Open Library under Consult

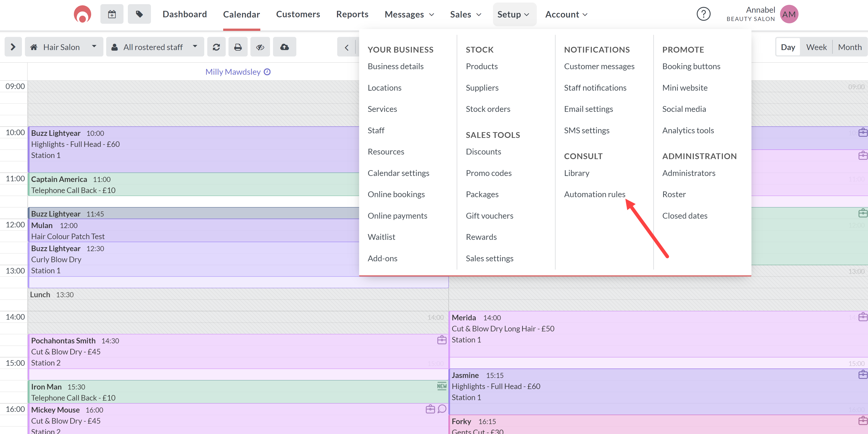(x=577, y=173)
